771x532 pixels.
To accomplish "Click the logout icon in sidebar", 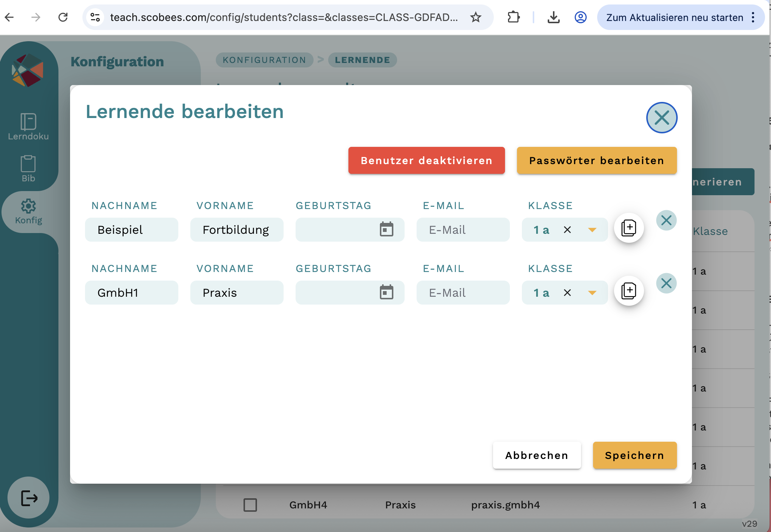I will (29, 498).
